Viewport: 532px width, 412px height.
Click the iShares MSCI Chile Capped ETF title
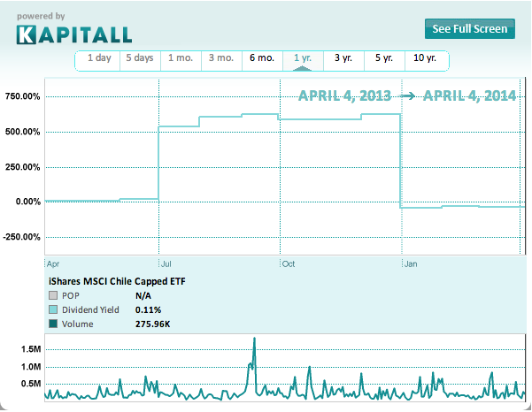pos(117,281)
